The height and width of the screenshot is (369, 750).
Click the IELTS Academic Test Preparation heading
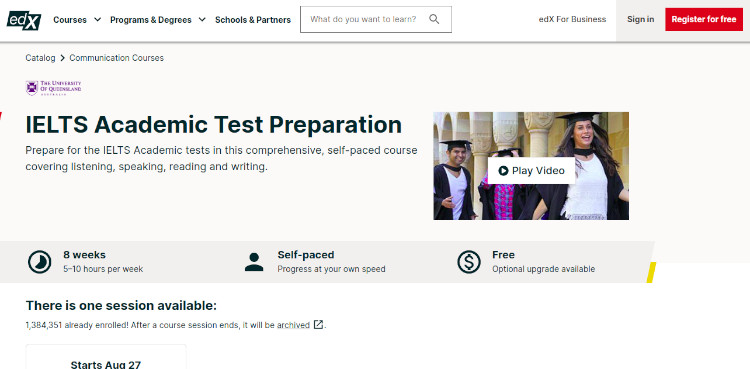pyautogui.click(x=213, y=125)
